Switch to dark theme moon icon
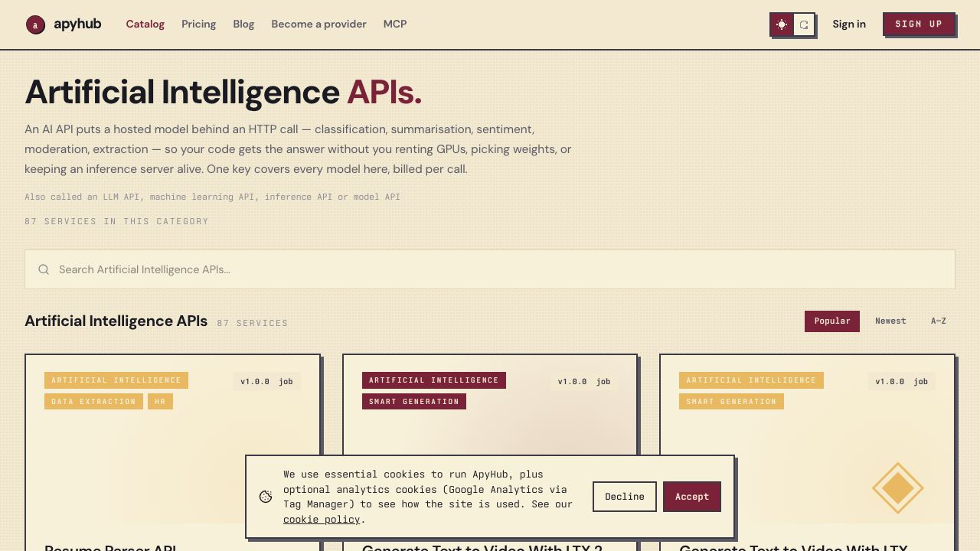 coord(804,24)
